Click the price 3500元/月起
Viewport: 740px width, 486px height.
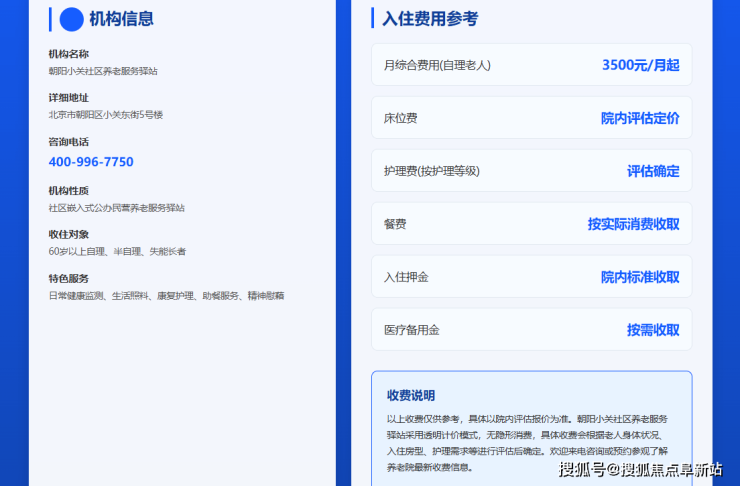[x=640, y=65]
